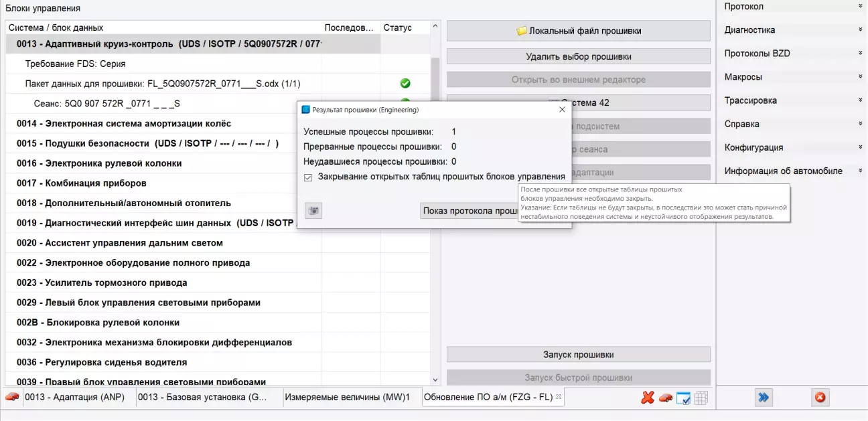The width and height of the screenshot is (868, 421).
Task: Expand the Протокол section chevron
Action: click(860, 7)
